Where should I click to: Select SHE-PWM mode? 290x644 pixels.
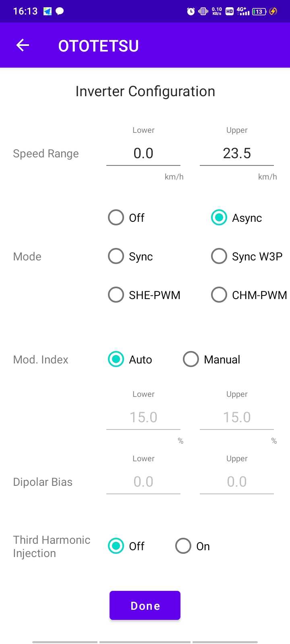click(116, 295)
